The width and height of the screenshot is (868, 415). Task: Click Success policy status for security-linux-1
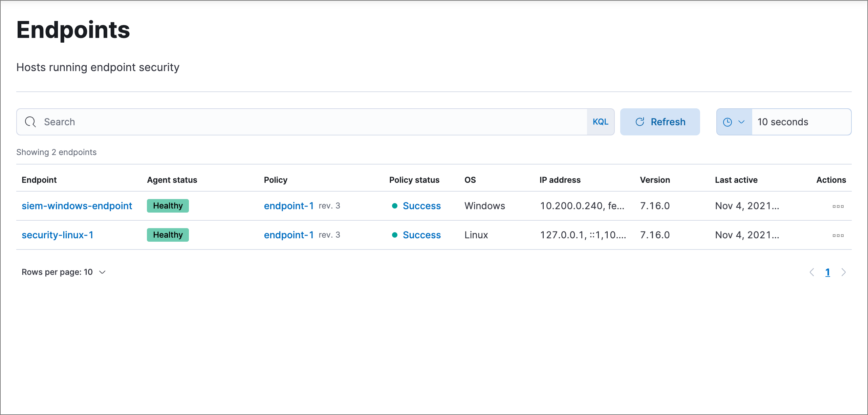(421, 235)
